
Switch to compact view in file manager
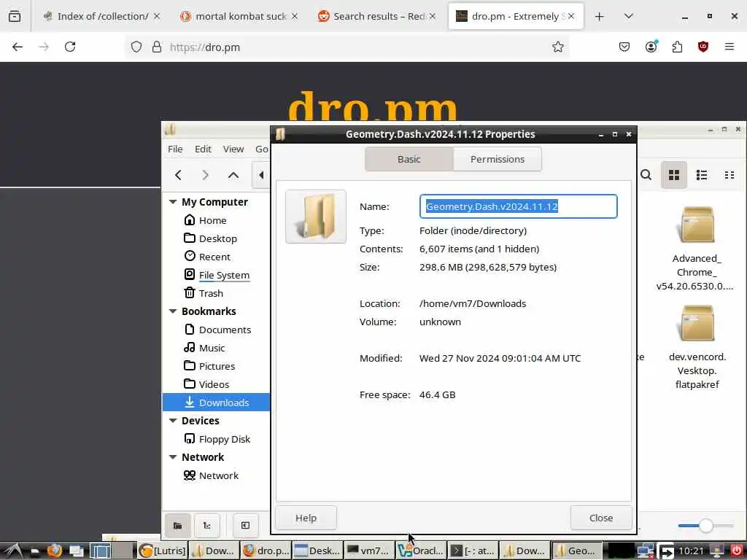729,175
